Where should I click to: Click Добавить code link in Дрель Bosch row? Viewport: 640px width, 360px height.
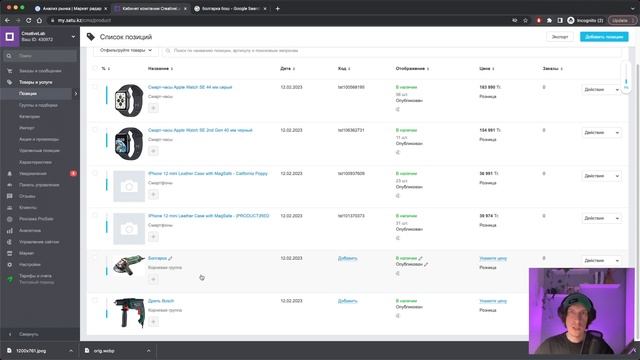click(x=347, y=301)
